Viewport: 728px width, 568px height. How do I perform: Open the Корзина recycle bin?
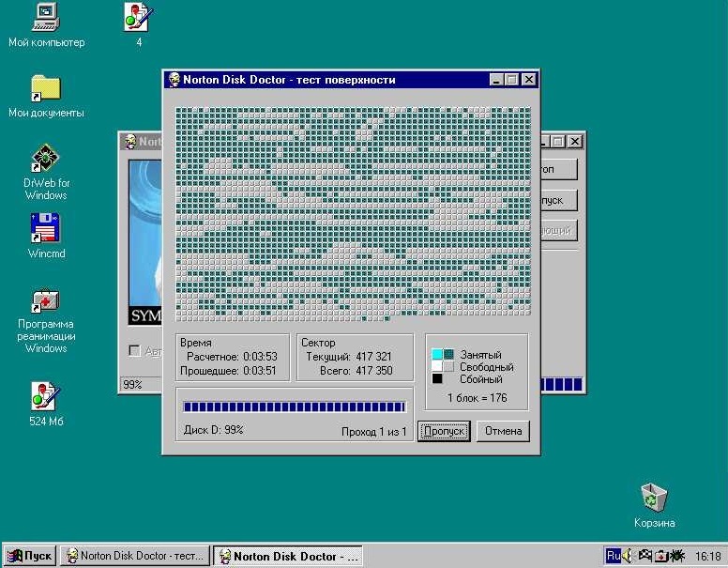click(653, 498)
